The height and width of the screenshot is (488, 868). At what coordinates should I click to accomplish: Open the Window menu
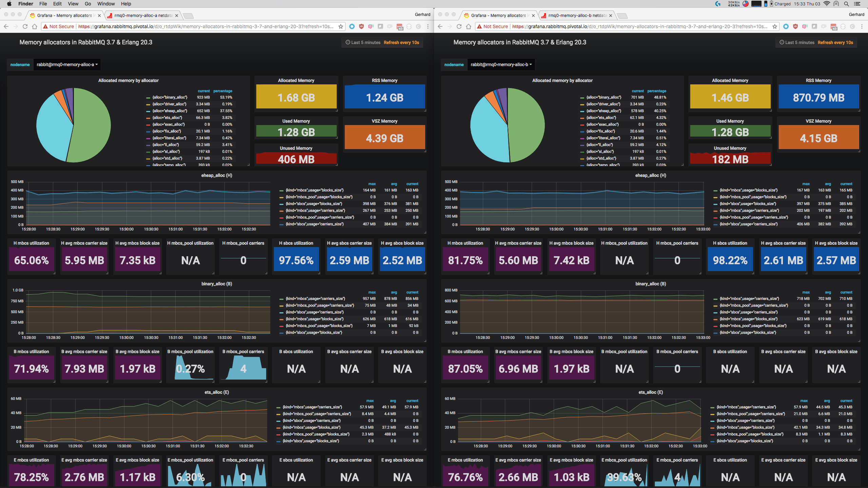click(x=106, y=4)
